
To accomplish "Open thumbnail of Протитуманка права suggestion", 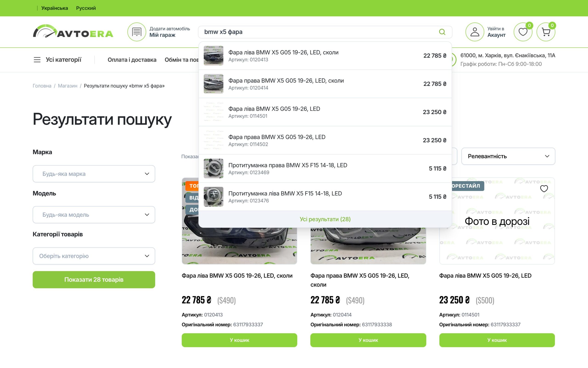I will click(213, 168).
